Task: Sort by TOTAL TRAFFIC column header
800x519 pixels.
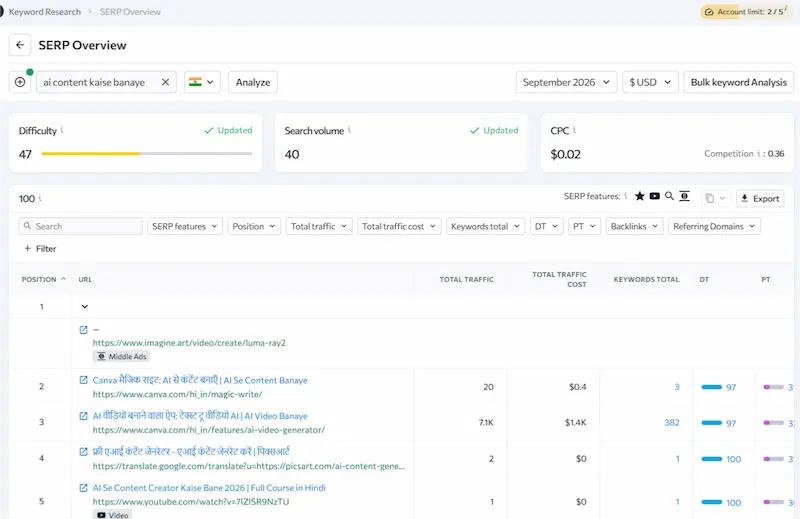Action: pyautogui.click(x=466, y=279)
